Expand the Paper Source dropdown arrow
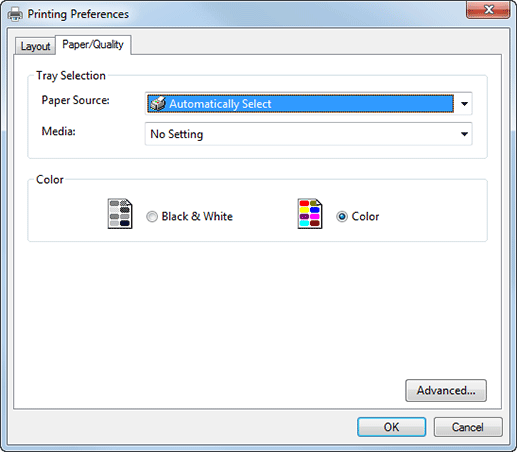 tap(464, 104)
